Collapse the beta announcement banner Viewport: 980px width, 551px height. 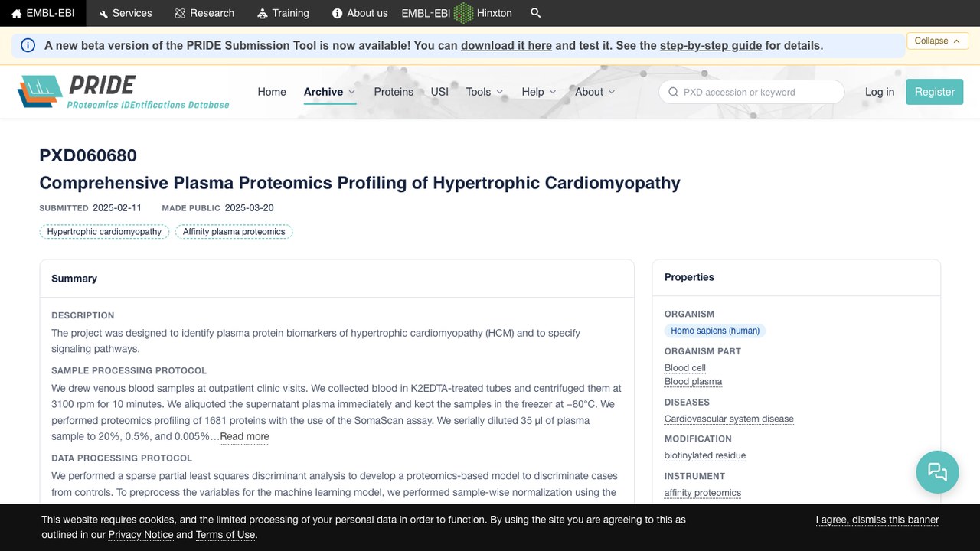click(x=938, y=41)
